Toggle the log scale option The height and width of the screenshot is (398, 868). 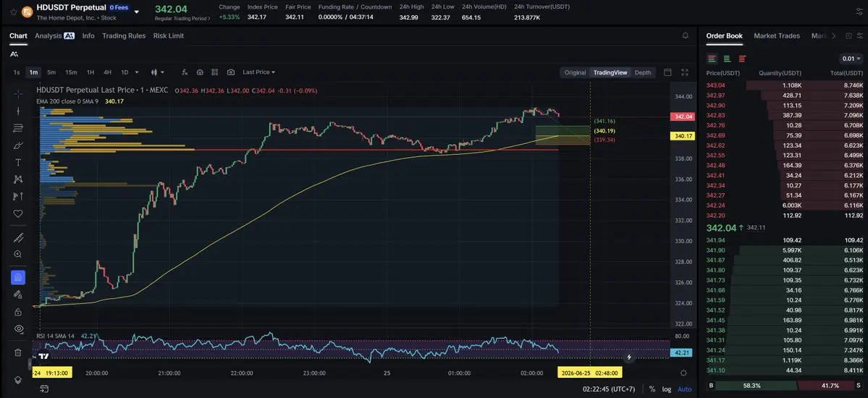coord(667,389)
